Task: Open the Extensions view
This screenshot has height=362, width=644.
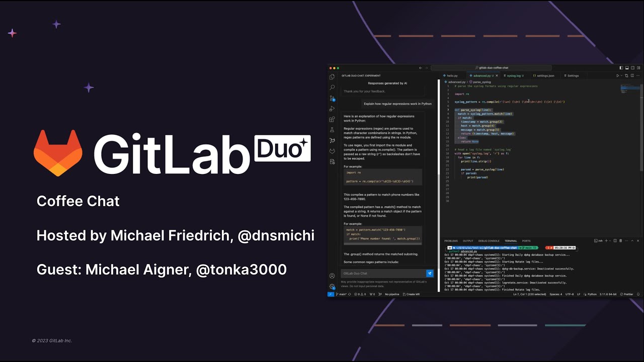Action: [332, 119]
